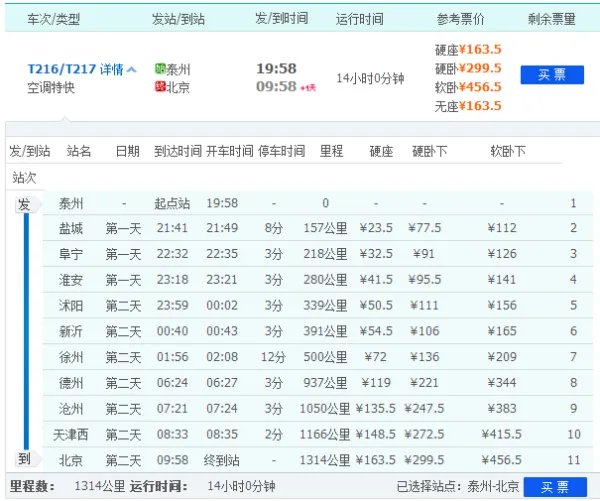Open the T216/T217 详情 train link
The width and height of the screenshot is (600, 501).
point(76,69)
